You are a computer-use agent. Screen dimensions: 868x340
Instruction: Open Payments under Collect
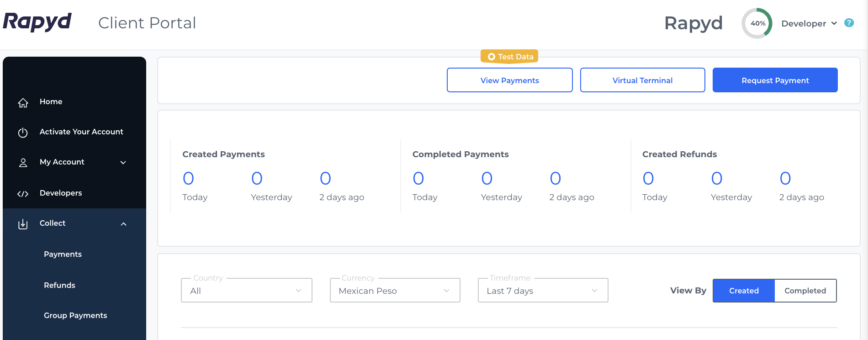tap(63, 254)
